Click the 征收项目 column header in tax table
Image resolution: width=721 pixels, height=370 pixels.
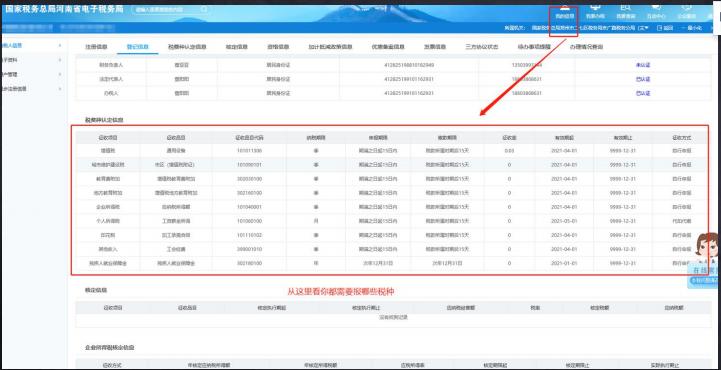point(108,137)
